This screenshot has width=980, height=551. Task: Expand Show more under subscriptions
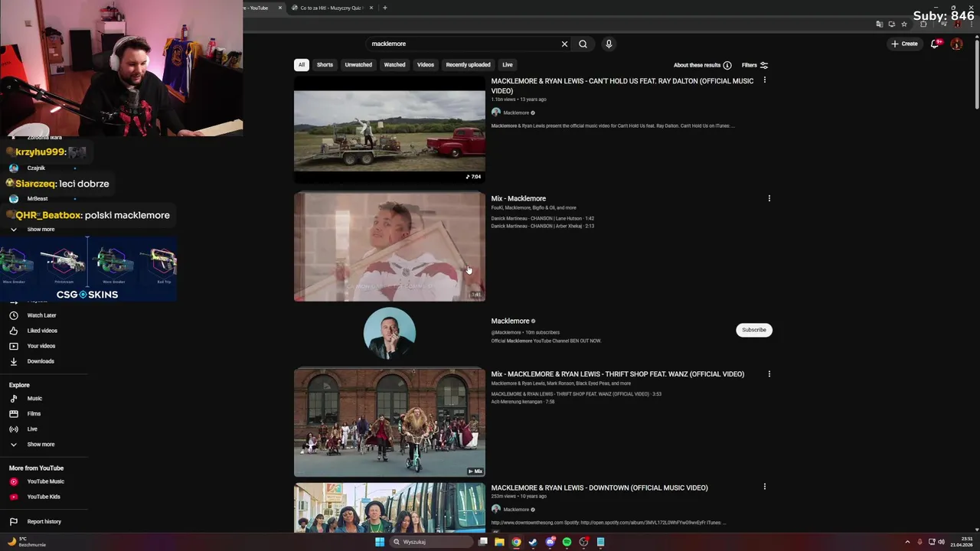[x=41, y=230]
